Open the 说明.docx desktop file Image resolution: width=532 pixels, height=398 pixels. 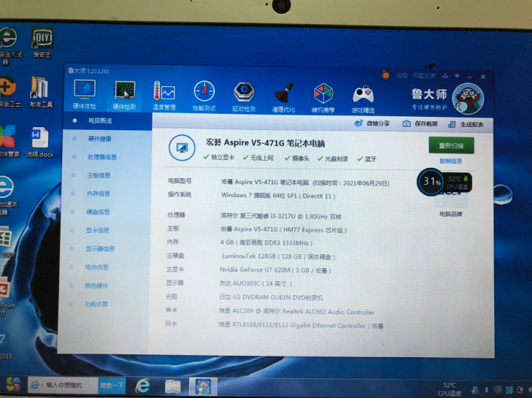coord(40,142)
